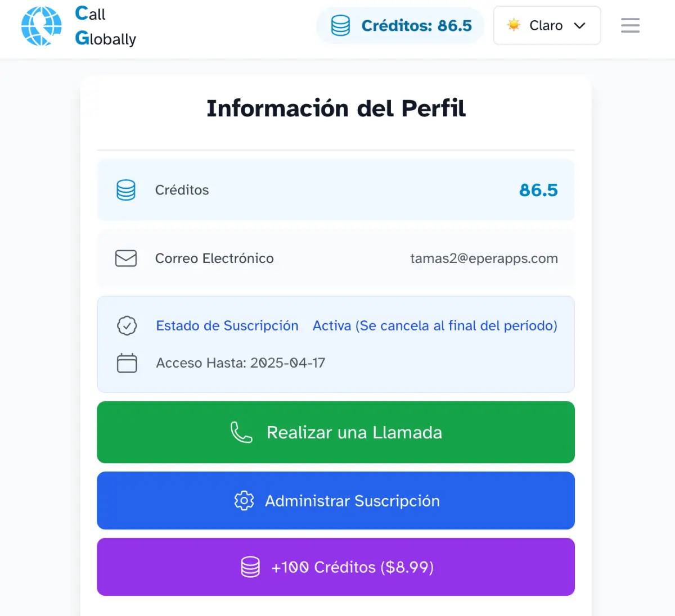
Task: Open the hamburger menu
Action: (630, 25)
